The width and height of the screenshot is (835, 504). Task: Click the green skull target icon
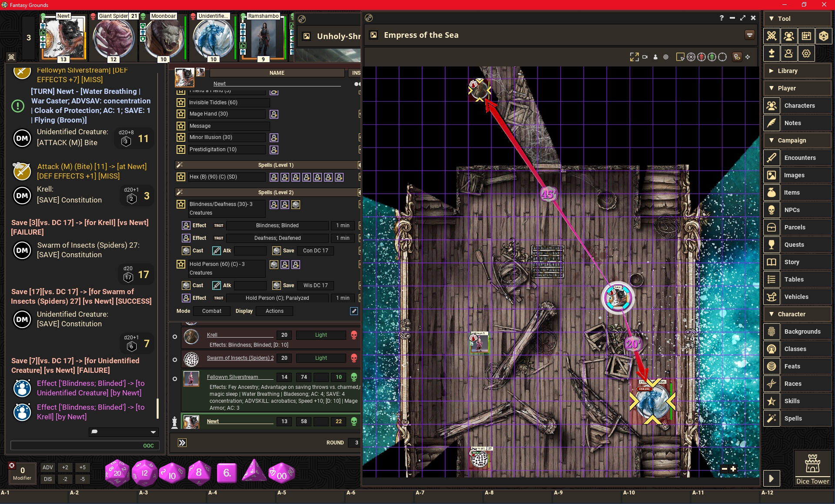point(712,57)
